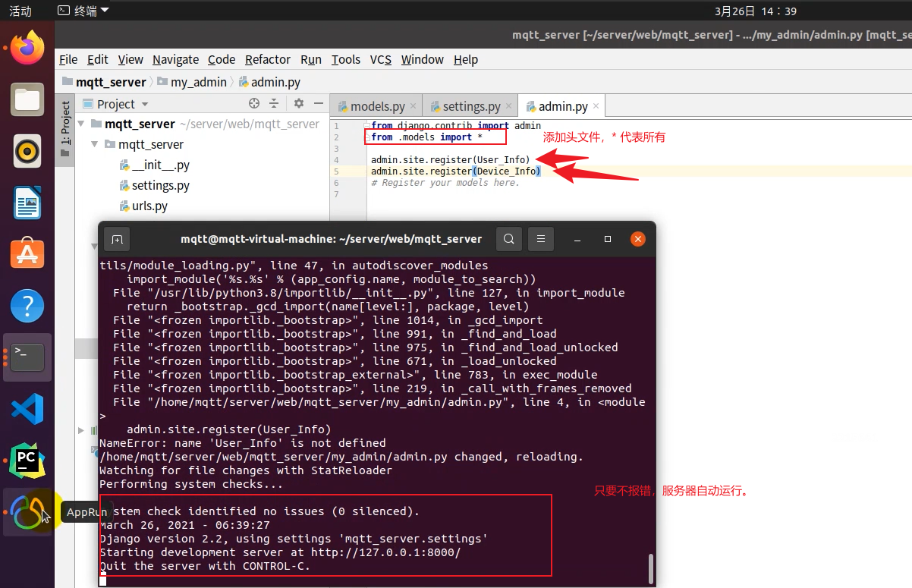The height and width of the screenshot is (588, 912).
Task: Open the Files manager in the dock
Action: 27,99
